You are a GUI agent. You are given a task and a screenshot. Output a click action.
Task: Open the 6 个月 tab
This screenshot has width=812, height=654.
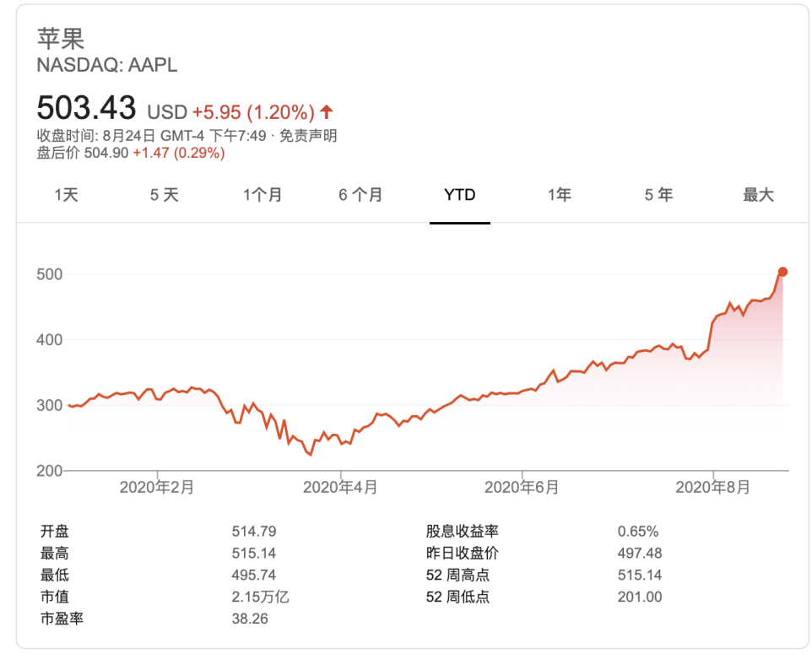tap(360, 195)
